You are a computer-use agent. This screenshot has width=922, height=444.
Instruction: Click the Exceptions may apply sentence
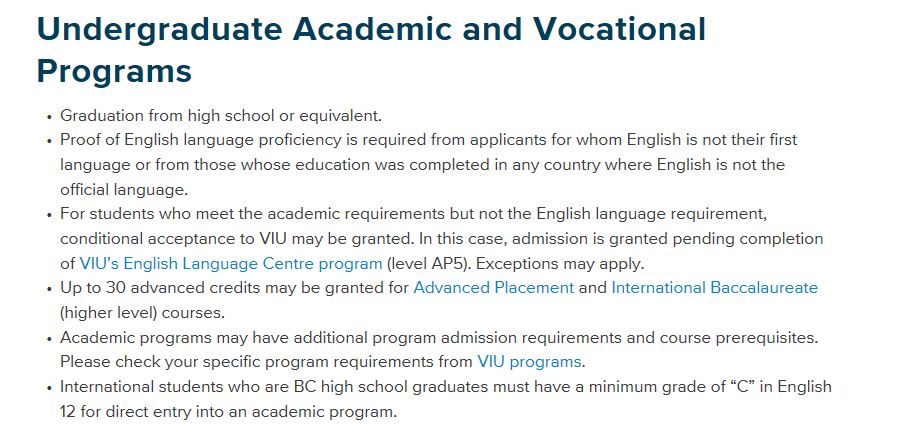(560, 263)
